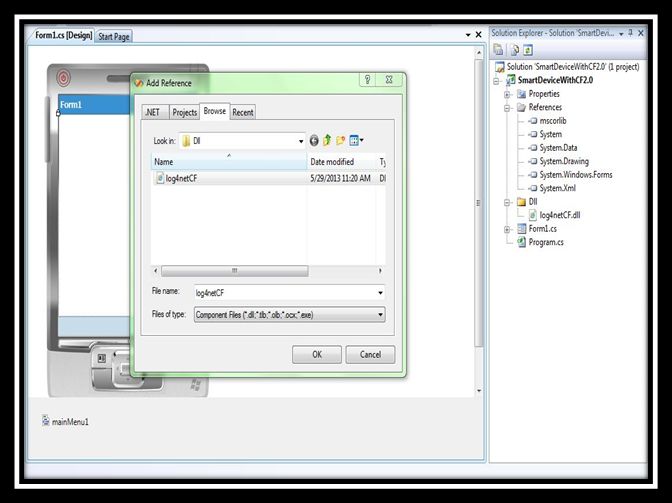
Task: Select the mscorlib reference
Action: 553,121
